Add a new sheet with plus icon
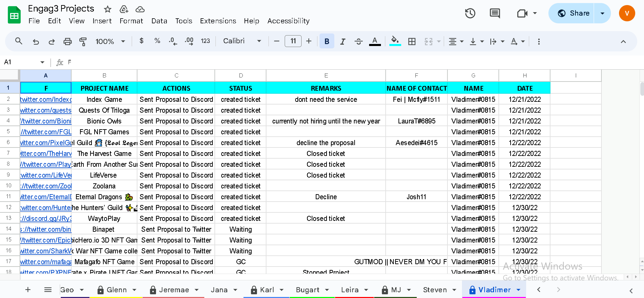The image size is (644, 298). coord(28,290)
